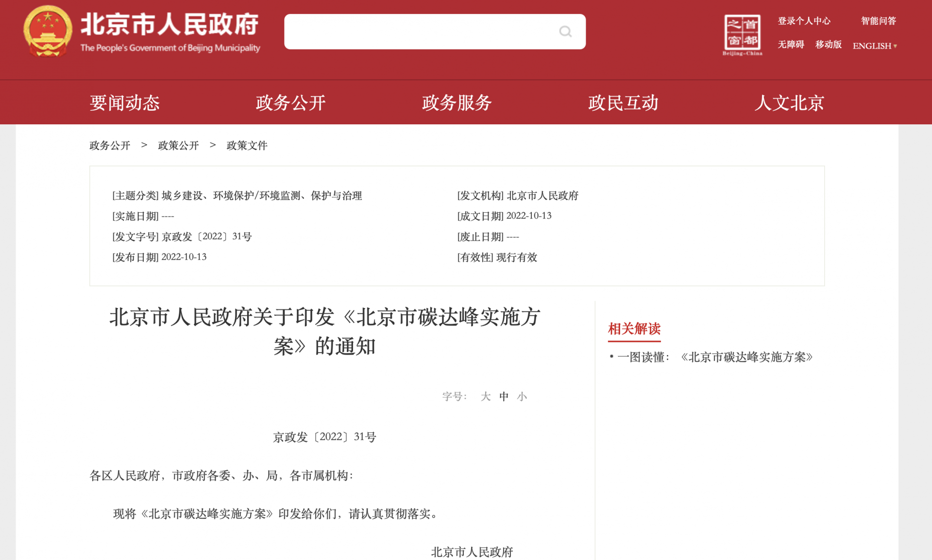932x560 pixels.
Task: Click the search magnifier icon
Action: pyautogui.click(x=565, y=32)
